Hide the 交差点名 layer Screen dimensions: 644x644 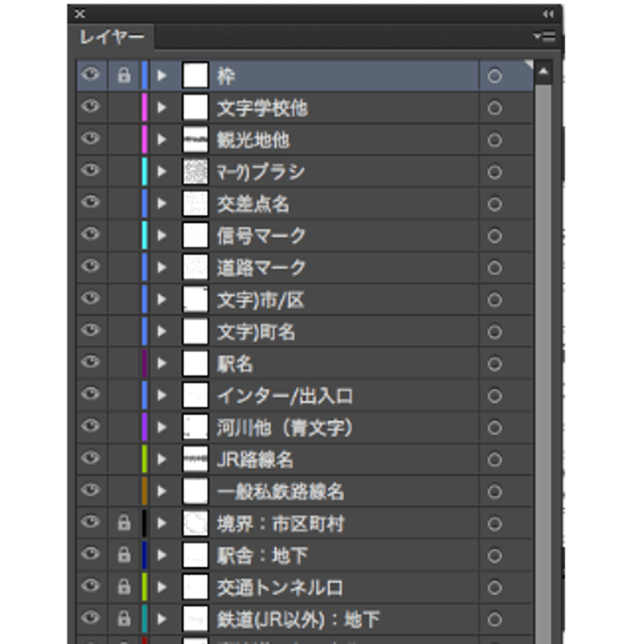click(x=91, y=203)
